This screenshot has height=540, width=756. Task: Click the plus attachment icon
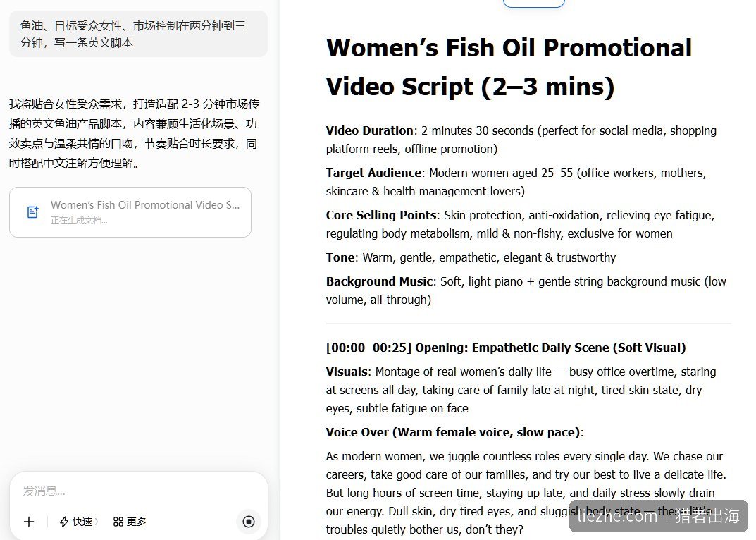pyautogui.click(x=29, y=522)
